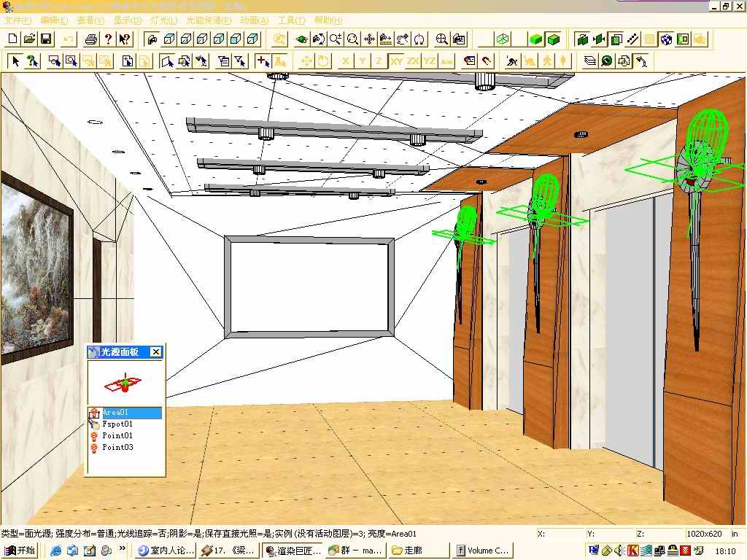Select the zoom window magnifier icon
The width and height of the screenshot is (747, 560).
(x=352, y=39)
